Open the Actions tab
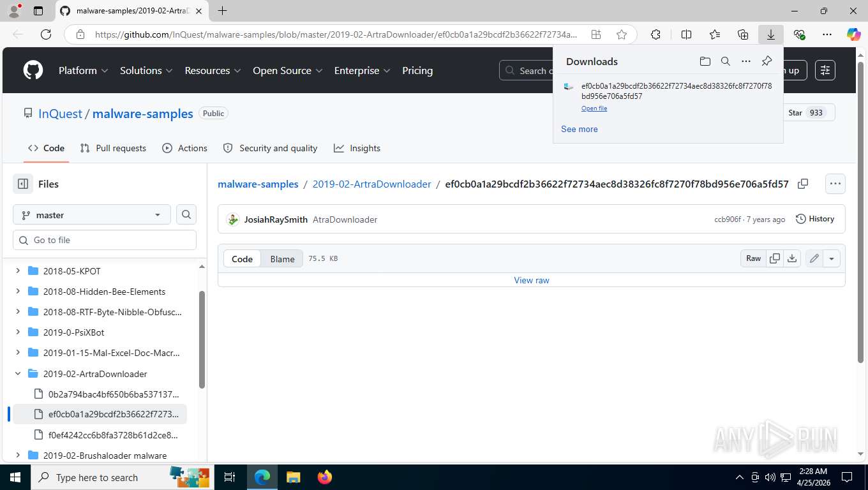Image resolution: width=868 pixels, height=490 pixels. [185, 148]
